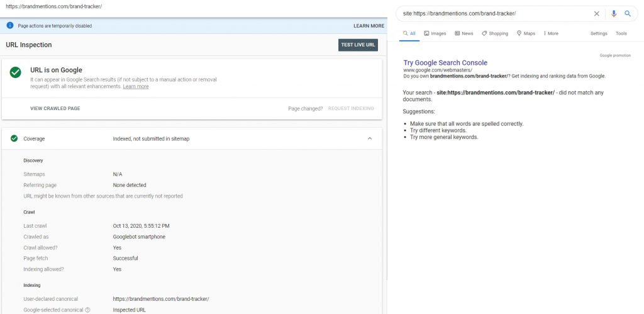Click the green check icon beside Coverage

pyautogui.click(x=14, y=138)
